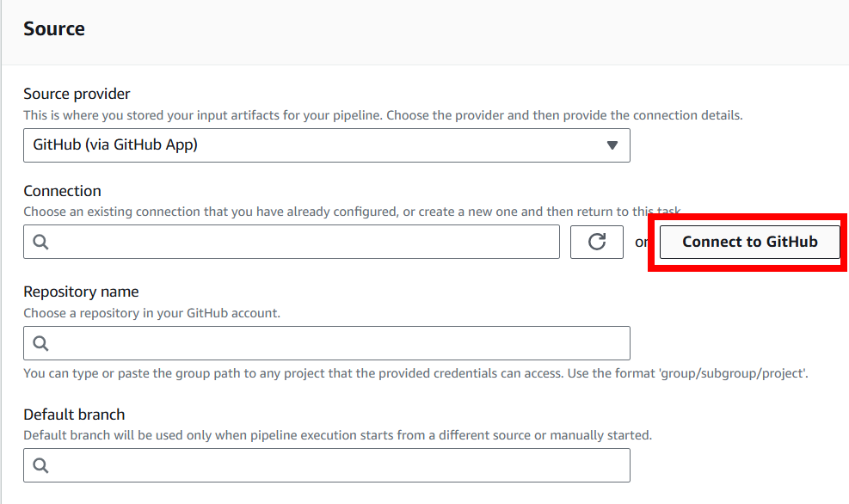Screen dimensions: 849x504
Task: Click the Source section heading
Action: [x=53, y=28]
